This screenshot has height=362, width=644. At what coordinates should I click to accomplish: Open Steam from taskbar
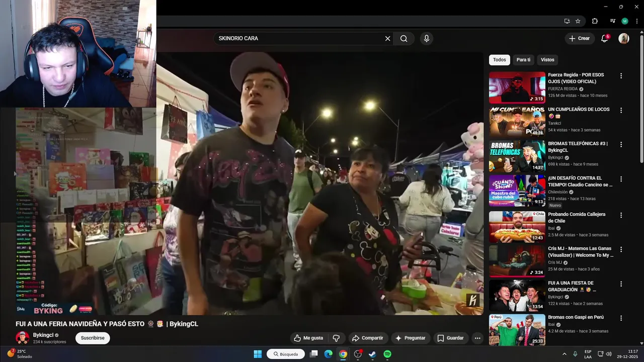(x=372, y=354)
